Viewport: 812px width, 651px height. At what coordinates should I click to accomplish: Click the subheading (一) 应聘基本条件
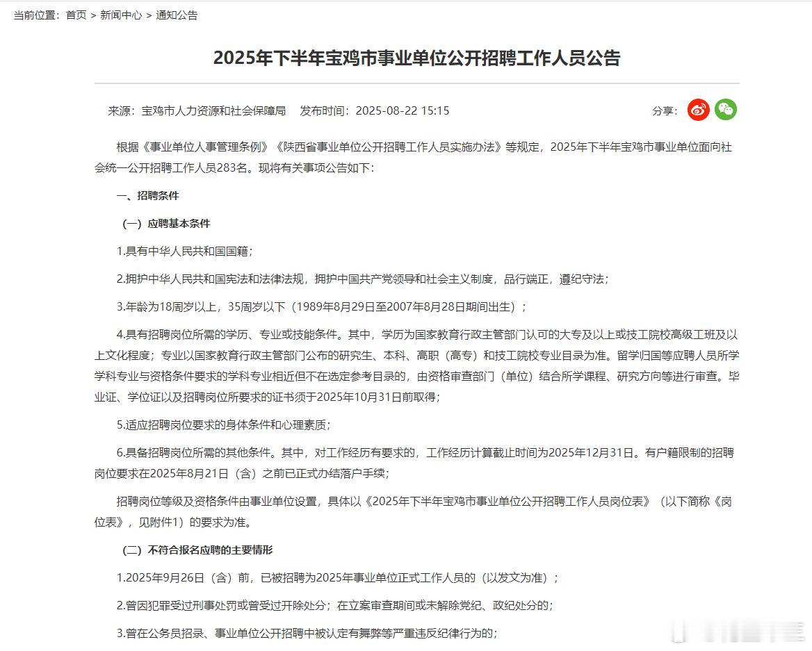pos(166,224)
